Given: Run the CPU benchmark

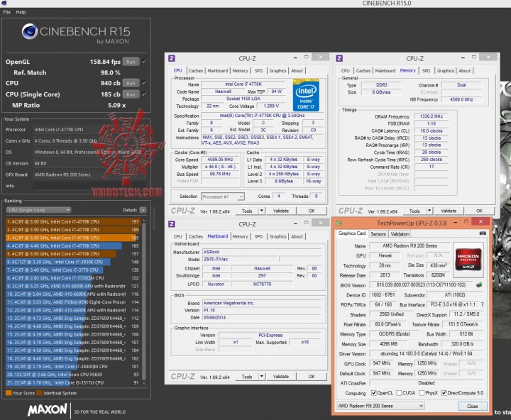Looking at the screenshot, I should (x=131, y=83).
